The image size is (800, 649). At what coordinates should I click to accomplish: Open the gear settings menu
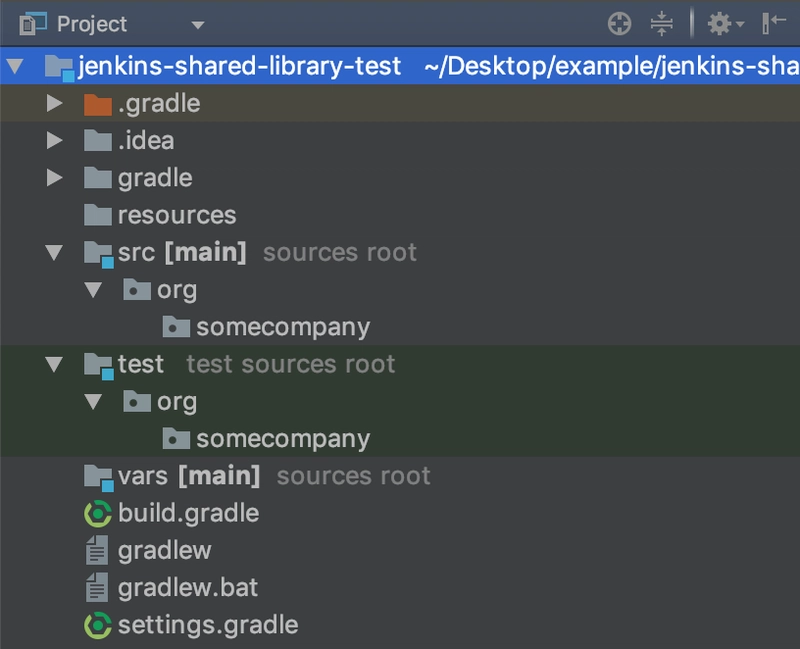pos(726,23)
